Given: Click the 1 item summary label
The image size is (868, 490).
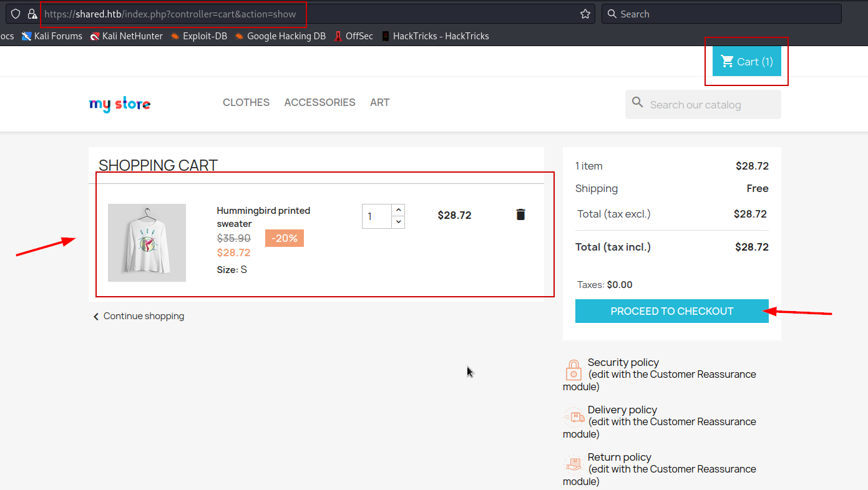Looking at the screenshot, I should point(589,166).
